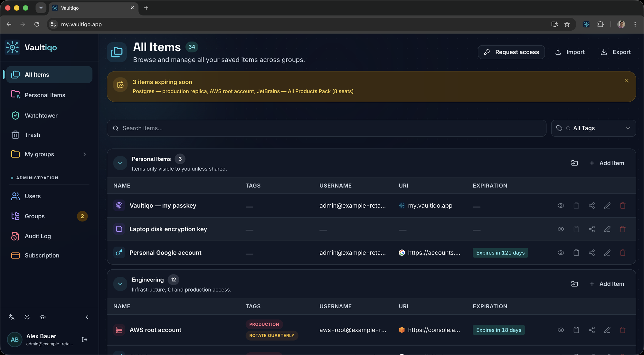Reload the page
This screenshot has width=644, height=355.
(x=37, y=24)
